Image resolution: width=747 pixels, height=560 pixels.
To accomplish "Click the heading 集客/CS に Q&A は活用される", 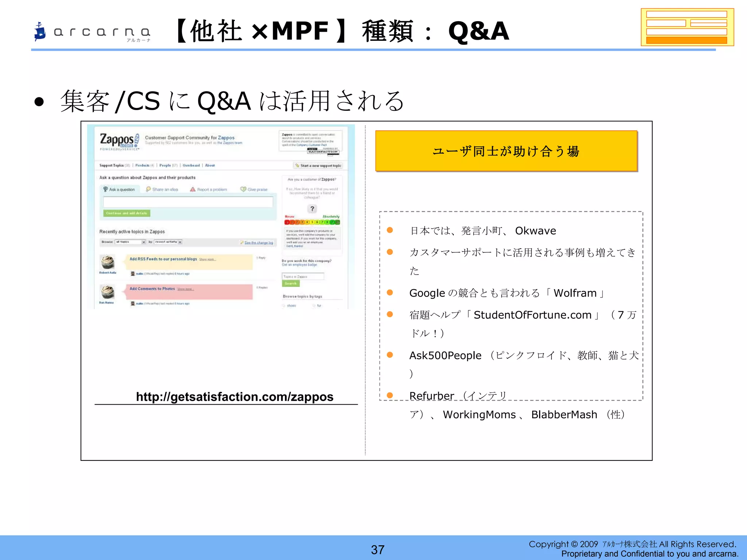I will click(232, 101).
